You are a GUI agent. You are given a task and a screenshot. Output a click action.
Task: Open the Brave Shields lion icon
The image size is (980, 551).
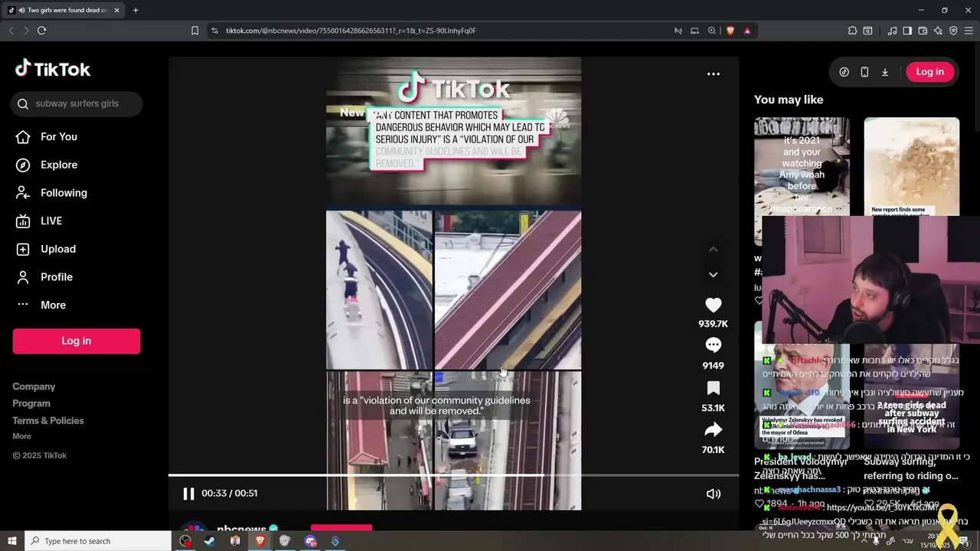730,31
